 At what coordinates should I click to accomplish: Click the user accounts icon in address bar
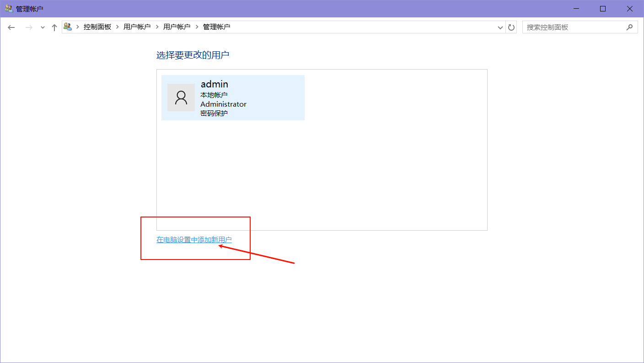68,27
